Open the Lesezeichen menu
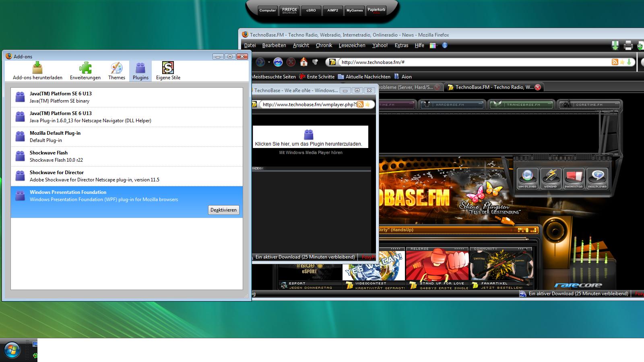Viewport: 644px width, 362px height. click(352, 45)
